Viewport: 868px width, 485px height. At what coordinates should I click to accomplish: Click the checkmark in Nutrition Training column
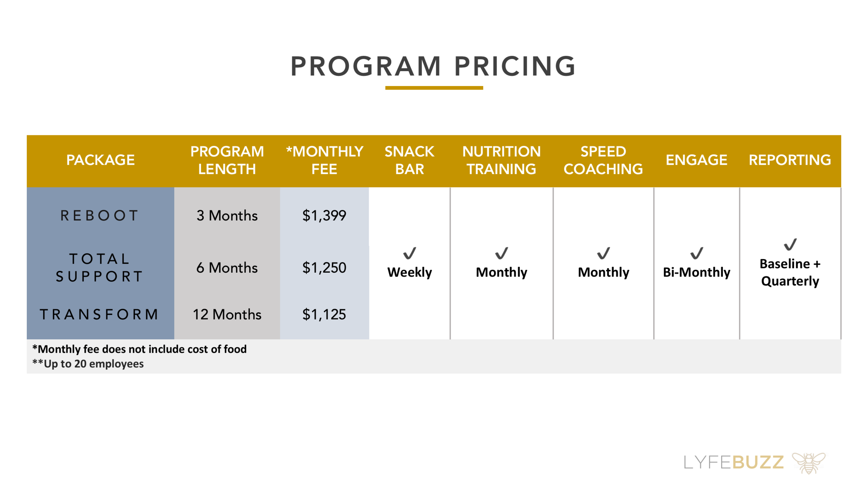point(501,253)
